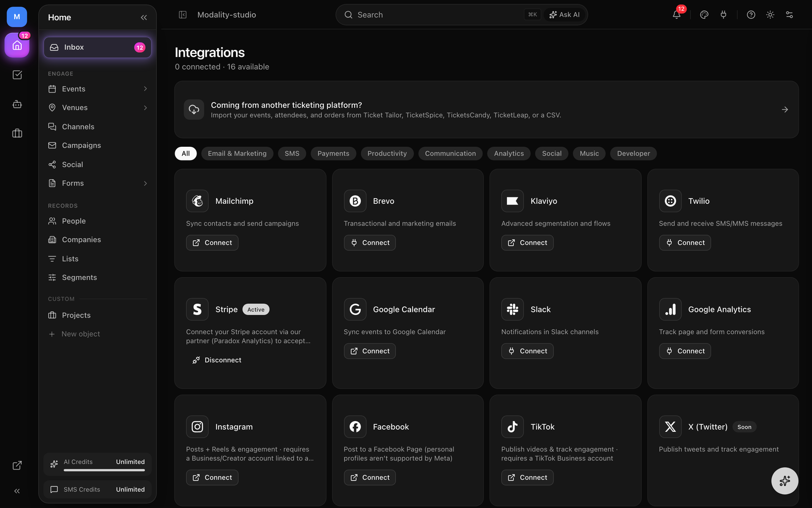
Task: Click the M workspace avatar
Action: [17, 17]
